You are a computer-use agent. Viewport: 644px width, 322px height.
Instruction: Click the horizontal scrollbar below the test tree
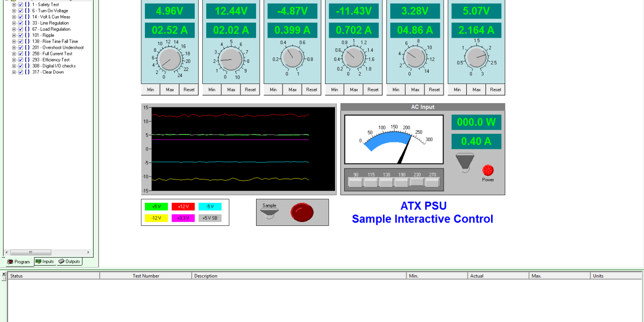31,252
